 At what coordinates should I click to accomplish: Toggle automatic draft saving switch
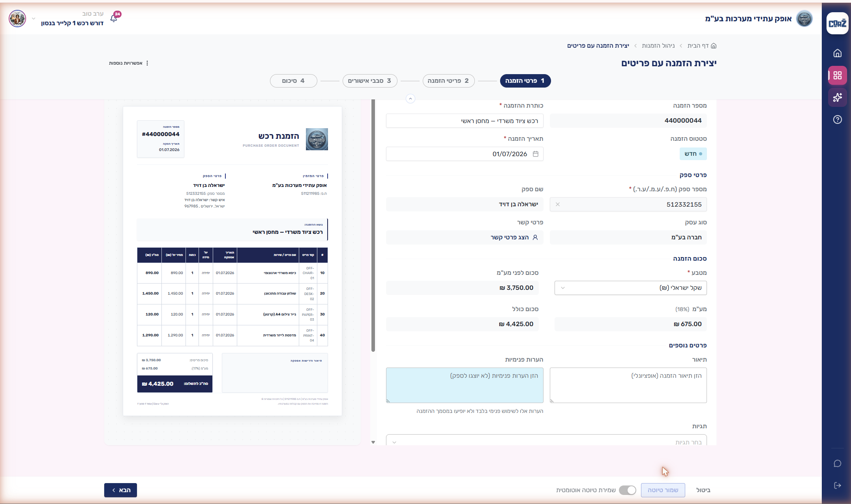[627, 490]
